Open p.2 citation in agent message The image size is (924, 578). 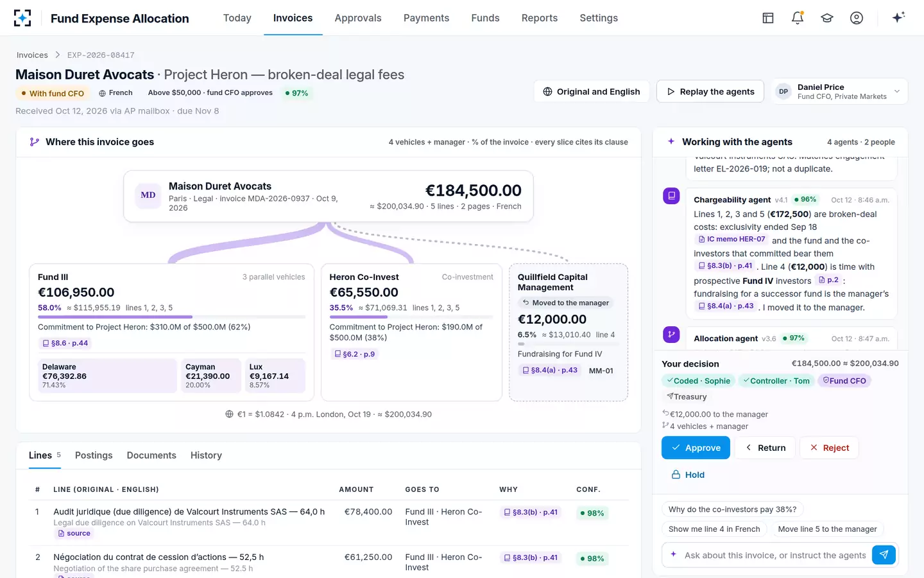828,280
